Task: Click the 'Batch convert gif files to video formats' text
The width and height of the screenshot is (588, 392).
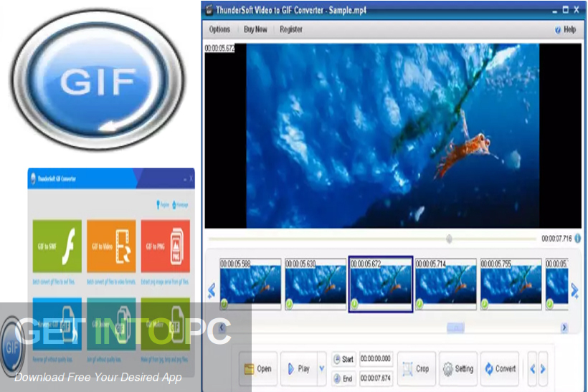Action: point(111,282)
